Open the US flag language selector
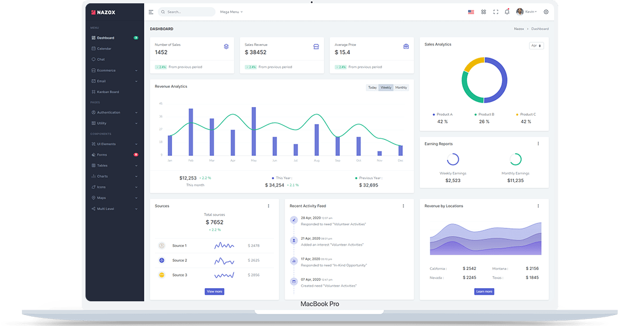Image resolution: width=644 pixels, height=326 pixels. 471,12
